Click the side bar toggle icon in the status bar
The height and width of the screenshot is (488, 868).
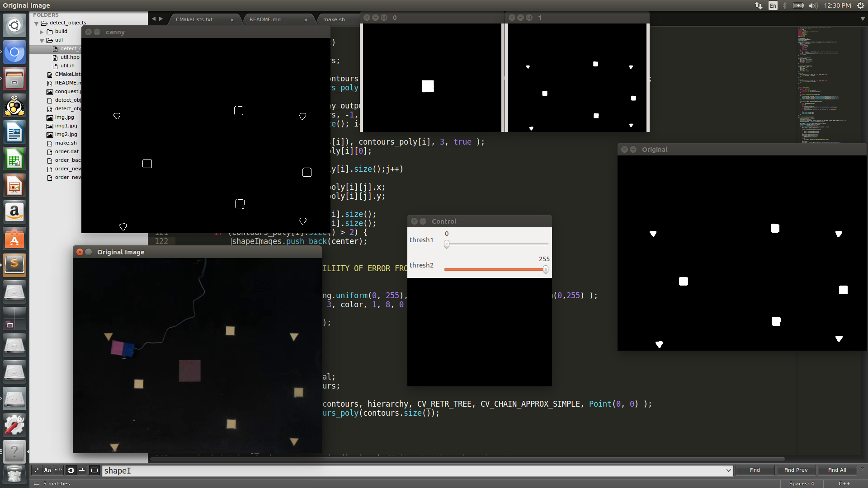37,483
